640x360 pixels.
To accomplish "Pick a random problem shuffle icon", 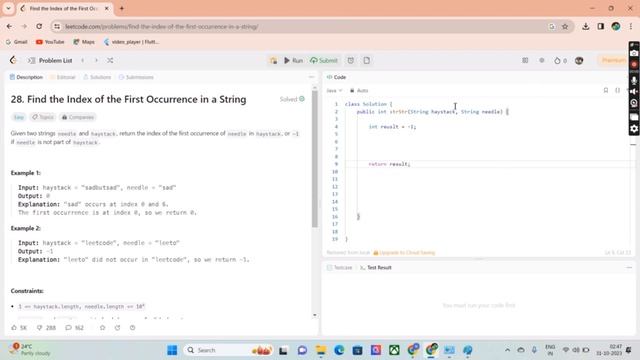I will pos(110,60).
